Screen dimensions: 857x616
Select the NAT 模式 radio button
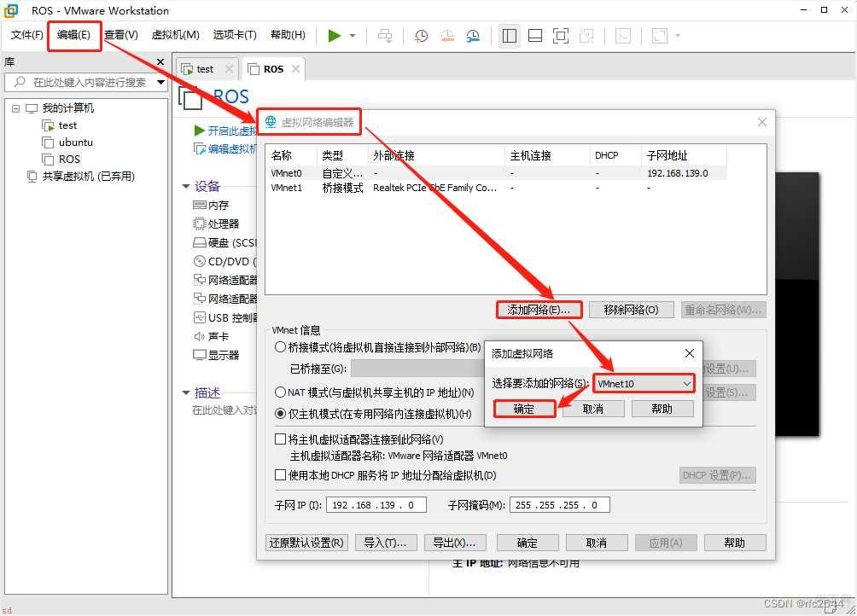[x=280, y=392]
